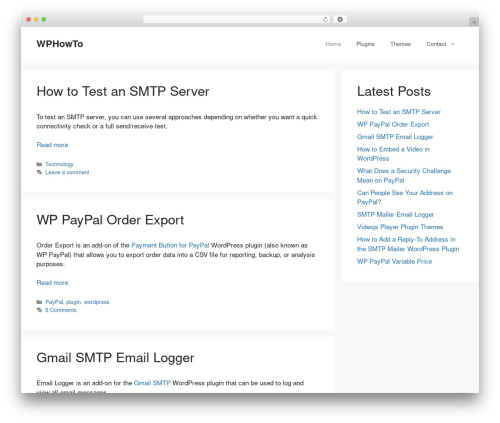Follow the Payment Button for PayPal link

tap(170, 245)
